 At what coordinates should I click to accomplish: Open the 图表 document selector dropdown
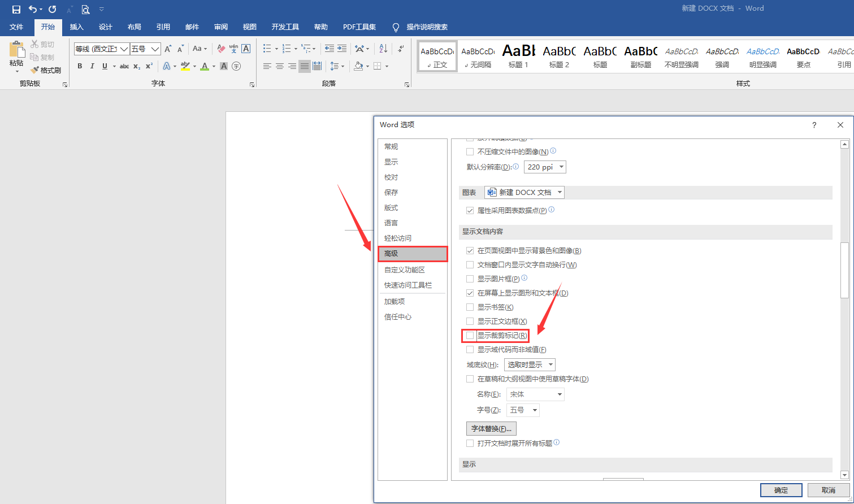524,192
